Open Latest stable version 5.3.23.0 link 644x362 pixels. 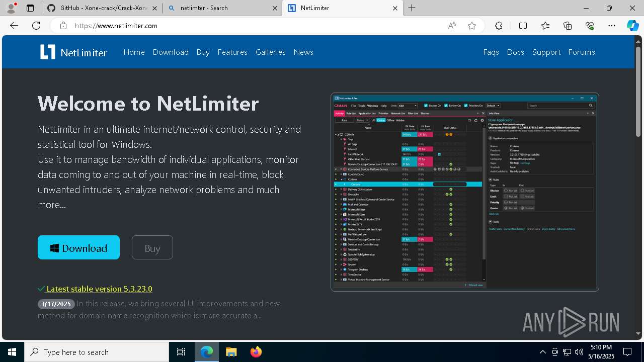(99, 289)
